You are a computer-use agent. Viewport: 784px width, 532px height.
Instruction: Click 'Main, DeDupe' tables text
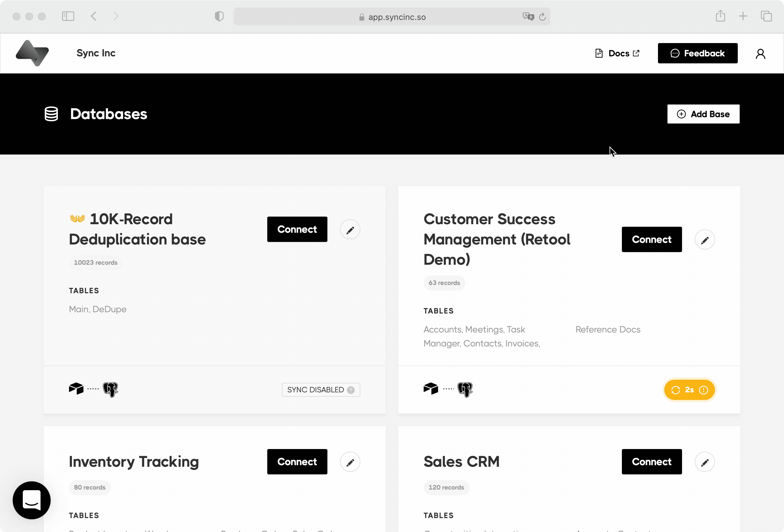coord(98,309)
